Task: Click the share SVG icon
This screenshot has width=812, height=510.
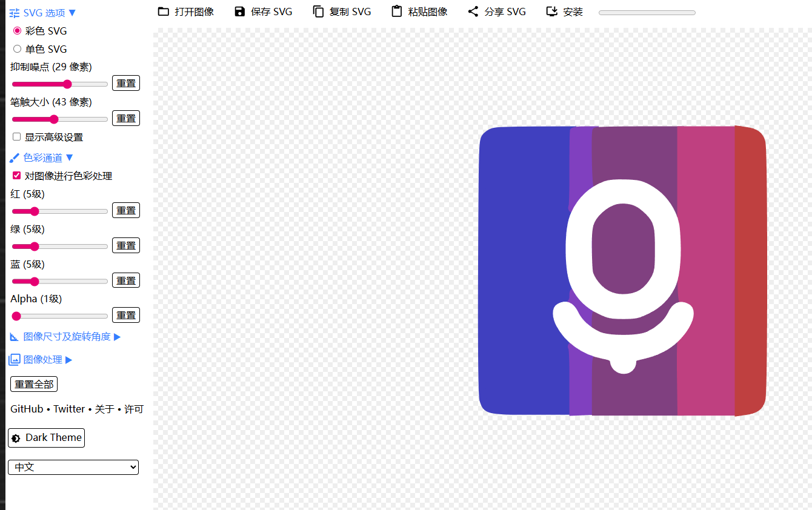Action: click(473, 12)
